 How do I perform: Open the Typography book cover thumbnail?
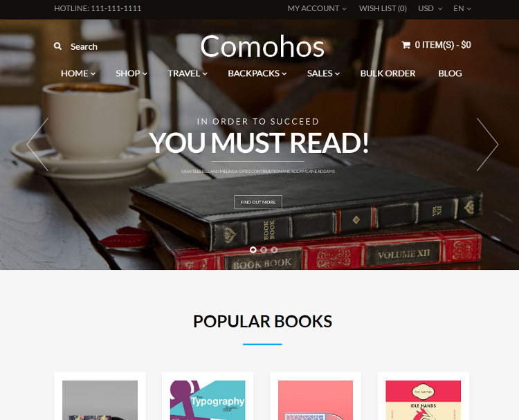208,400
